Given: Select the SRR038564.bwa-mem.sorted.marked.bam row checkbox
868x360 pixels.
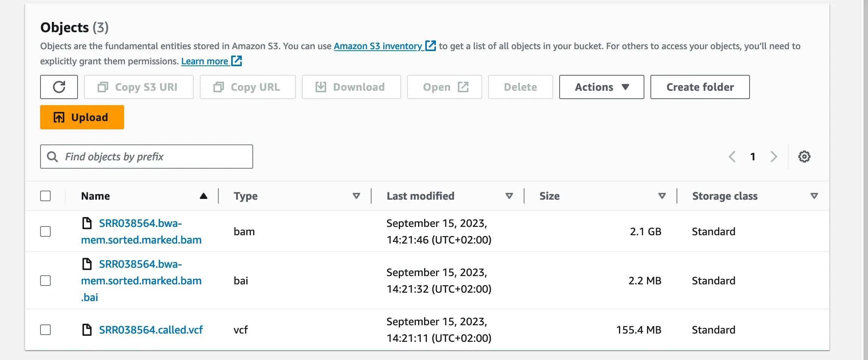Looking at the screenshot, I should coord(45,231).
